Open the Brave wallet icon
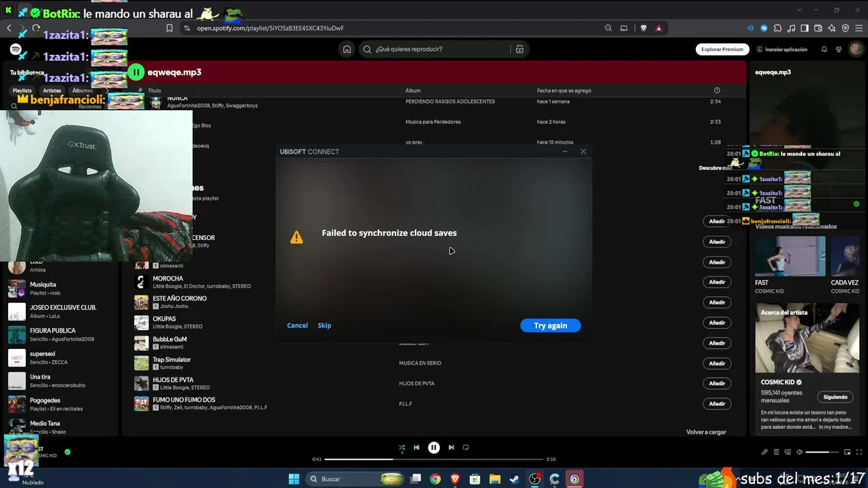This screenshot has height=488, width=868. 818,28
